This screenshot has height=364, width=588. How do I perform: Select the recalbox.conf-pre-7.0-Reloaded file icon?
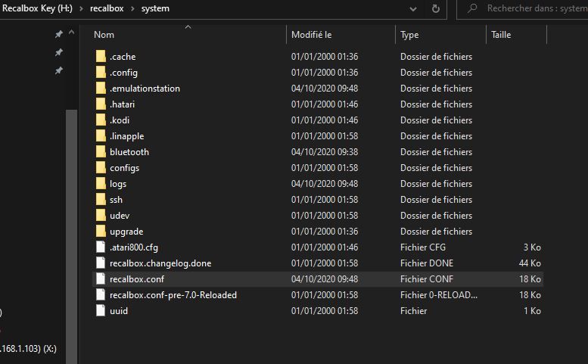point(101,294)
